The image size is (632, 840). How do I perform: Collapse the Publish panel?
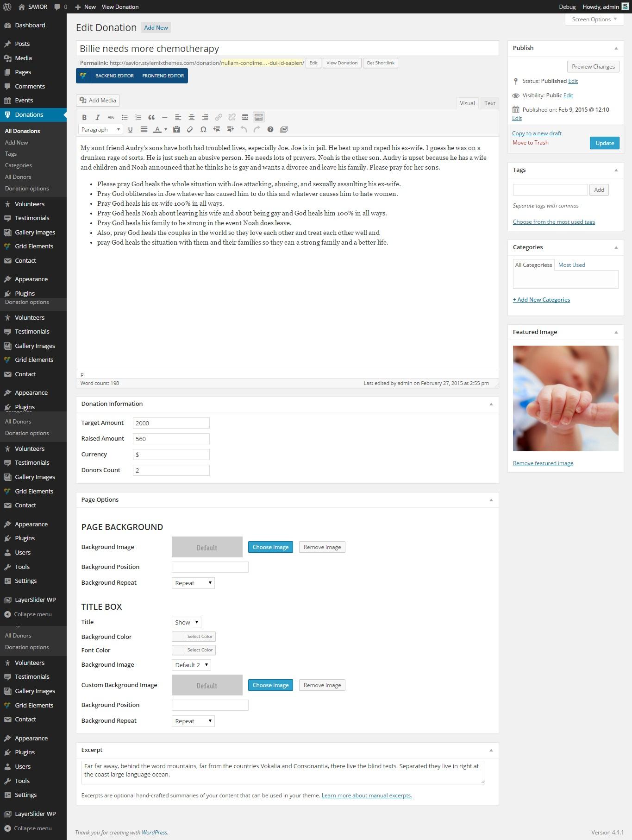click(616, 48)
